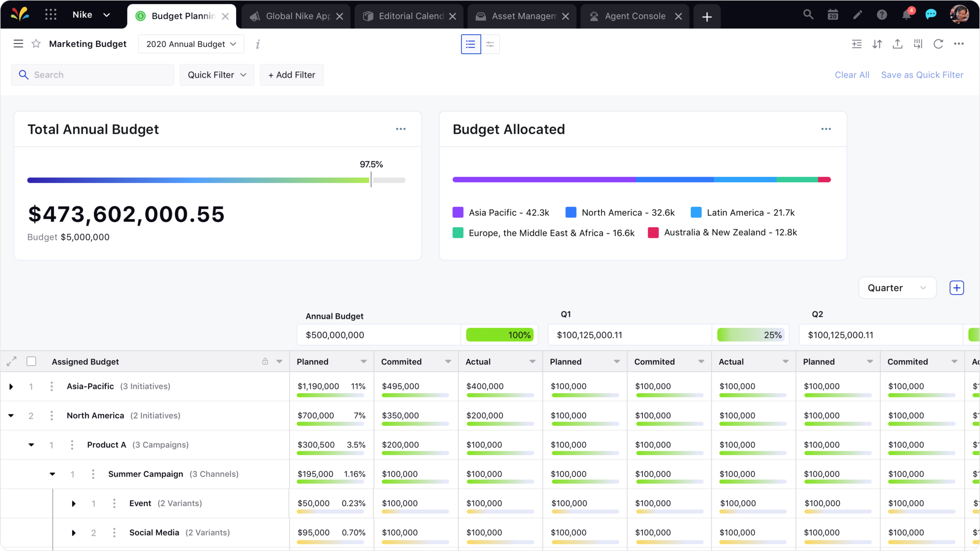Open Annual Budget Commited column dropdown
Viewport: 980px width, 551px height.
(x=448, y=361)
